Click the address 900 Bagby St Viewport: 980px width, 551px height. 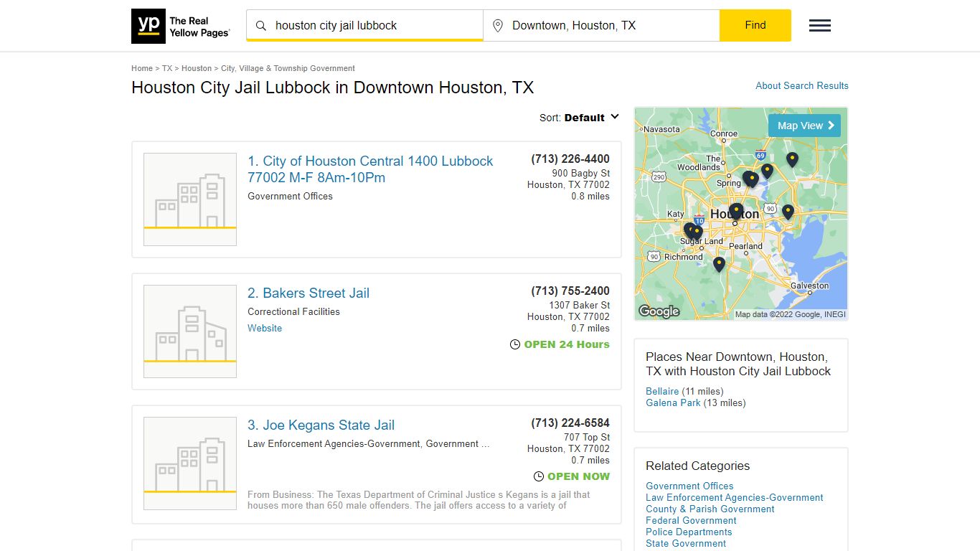coord(580,173)
